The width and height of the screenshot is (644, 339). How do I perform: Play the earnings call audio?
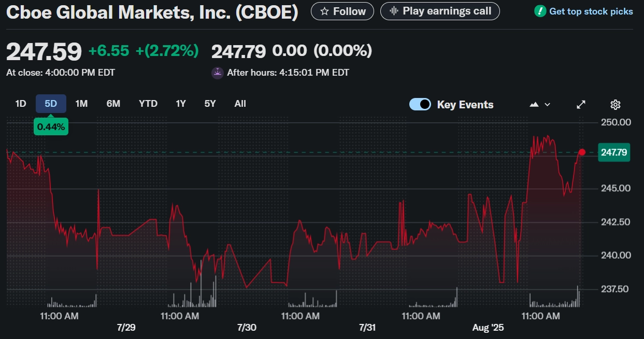point(440,11)
